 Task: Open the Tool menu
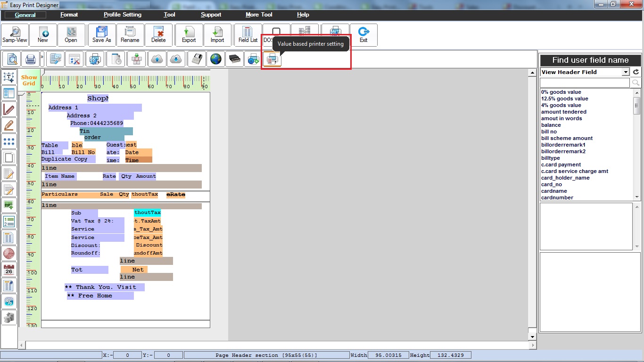pos(170,15)
